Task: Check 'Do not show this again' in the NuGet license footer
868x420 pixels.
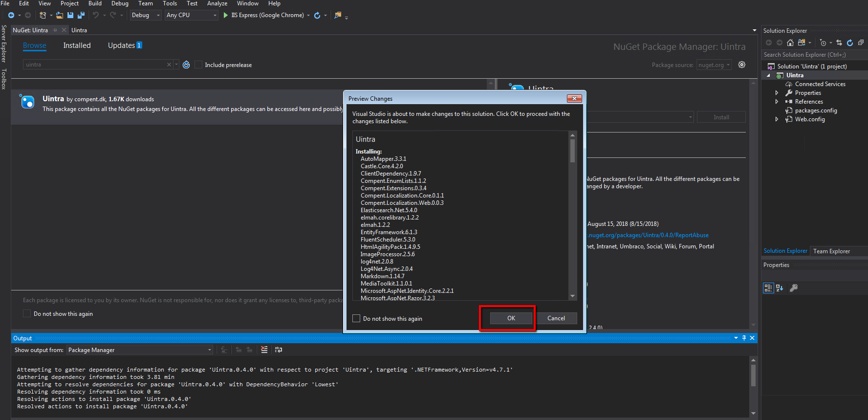Action: coord(27,313)
